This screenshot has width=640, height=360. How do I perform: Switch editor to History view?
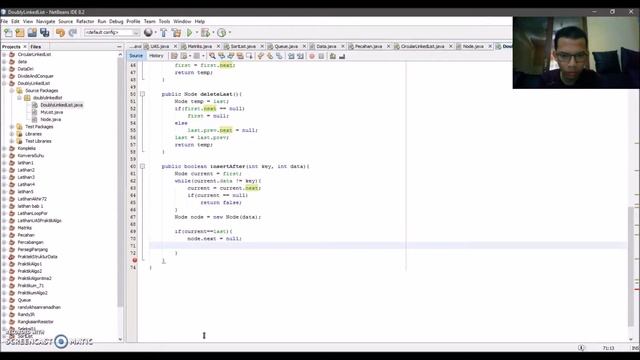coord(156,56)
